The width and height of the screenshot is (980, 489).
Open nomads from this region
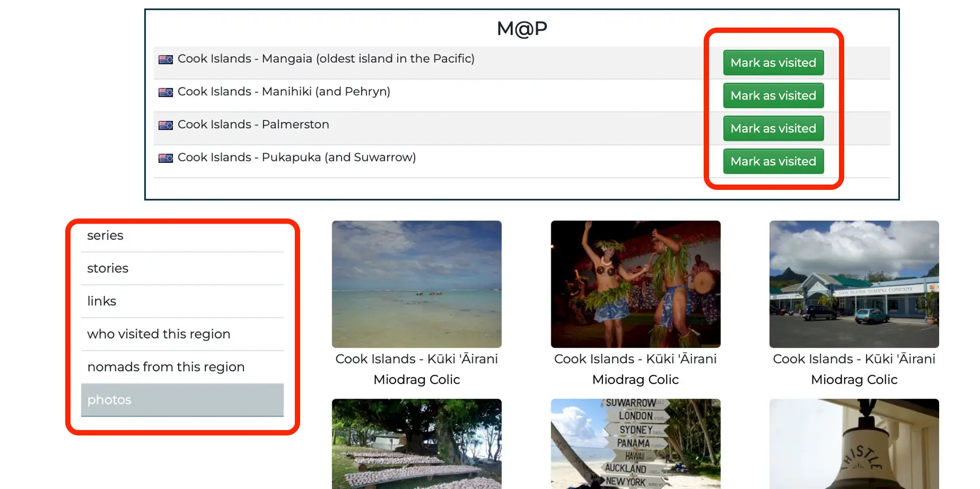[166, 367]
